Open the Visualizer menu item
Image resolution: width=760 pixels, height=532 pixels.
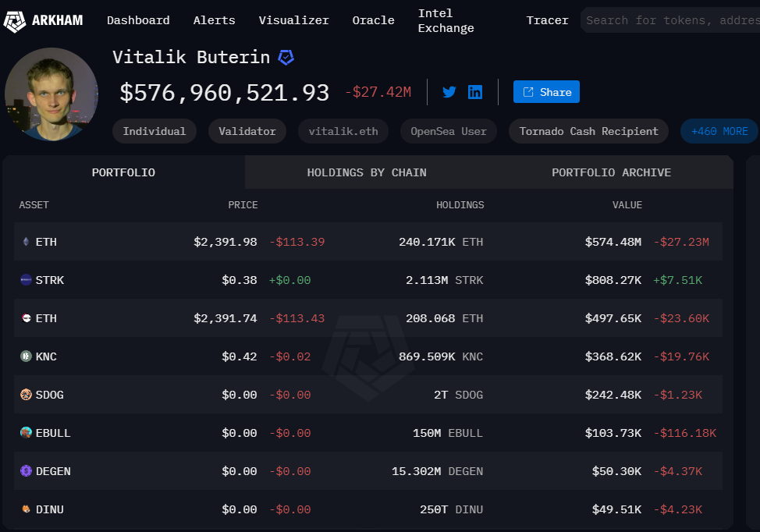(x=293, y=20)
